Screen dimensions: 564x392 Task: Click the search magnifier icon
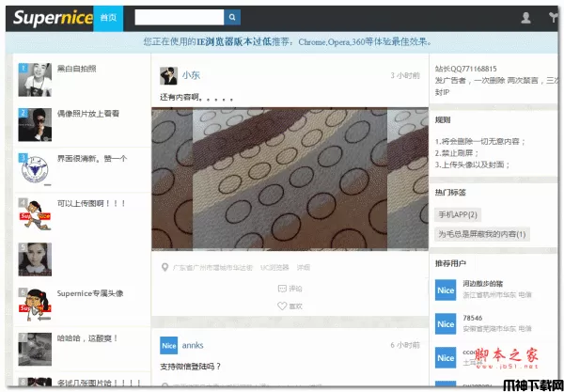[x=232, y=17]
